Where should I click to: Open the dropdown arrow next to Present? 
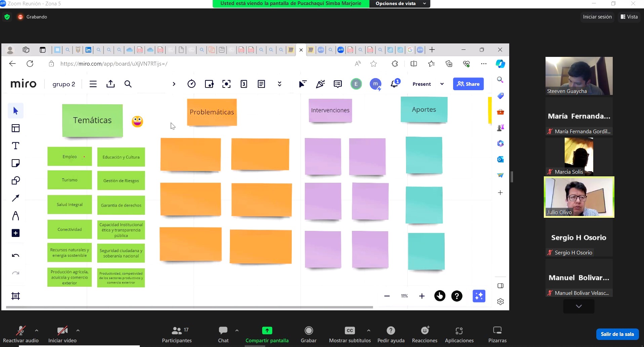(x=442, y=84)
